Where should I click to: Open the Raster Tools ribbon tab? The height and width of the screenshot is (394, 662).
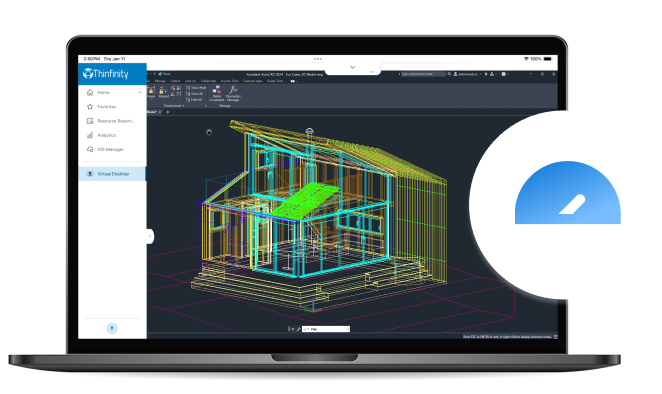275,81
